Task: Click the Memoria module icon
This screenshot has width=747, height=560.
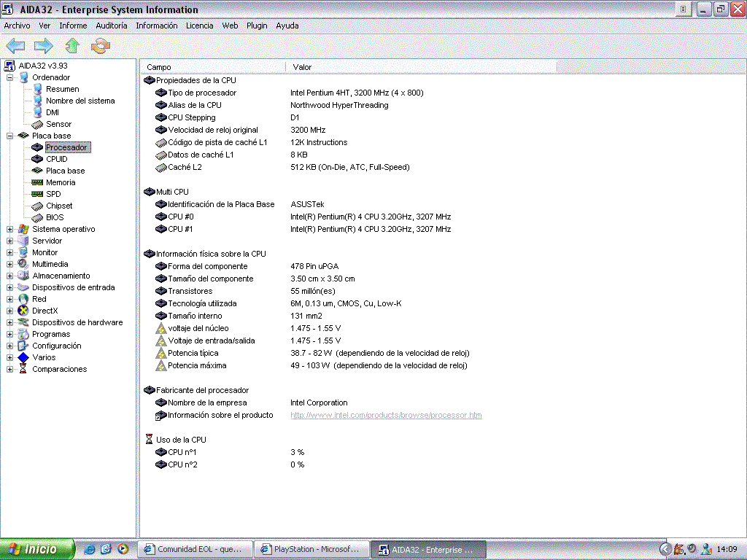Action: tap(37, 182)
